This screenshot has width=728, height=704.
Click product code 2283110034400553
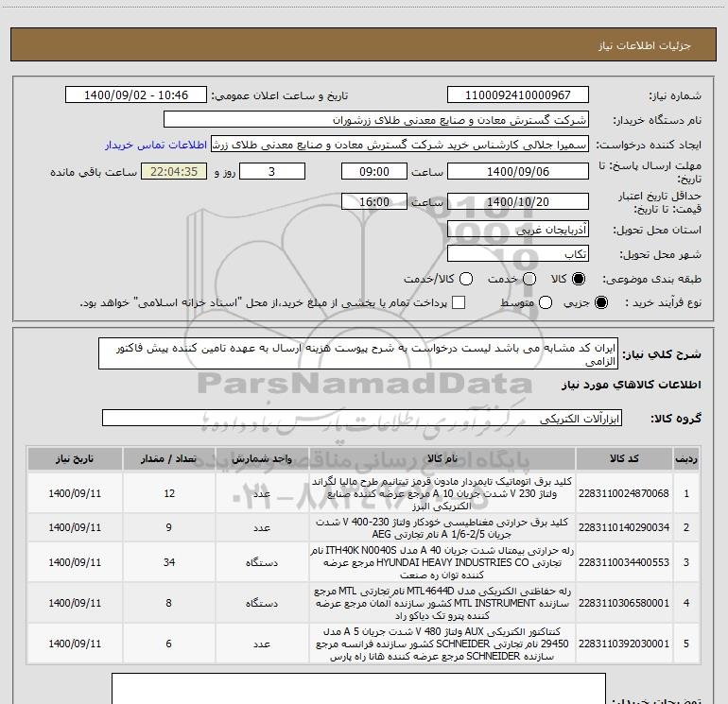[624, 562]
